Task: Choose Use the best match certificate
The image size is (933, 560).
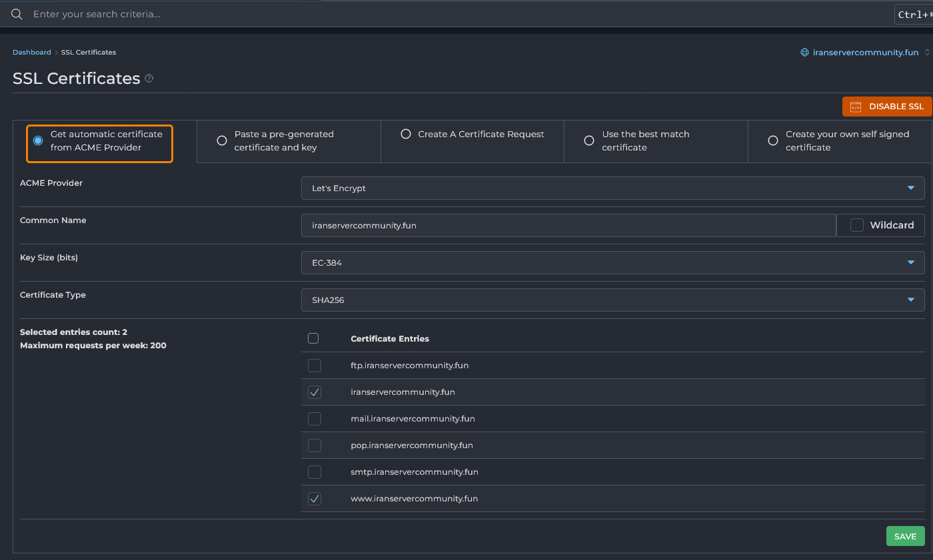Action: click(x=588, y=140)
